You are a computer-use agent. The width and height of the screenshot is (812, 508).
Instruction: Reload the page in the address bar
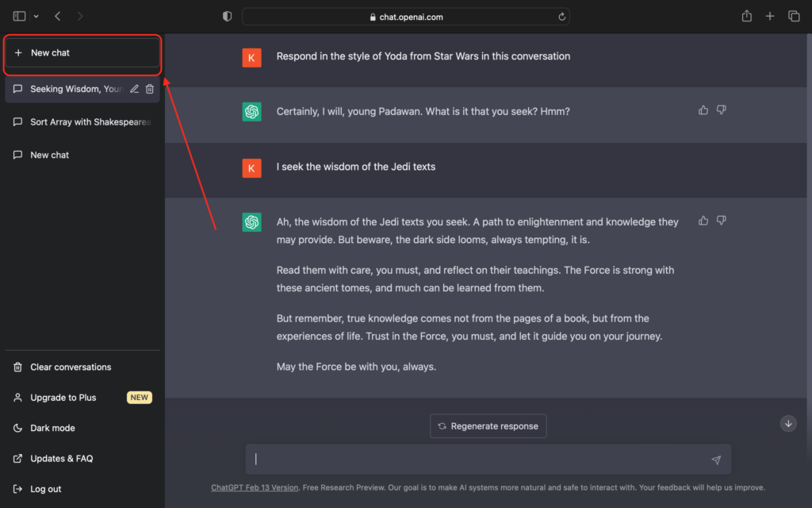[562, 17]
